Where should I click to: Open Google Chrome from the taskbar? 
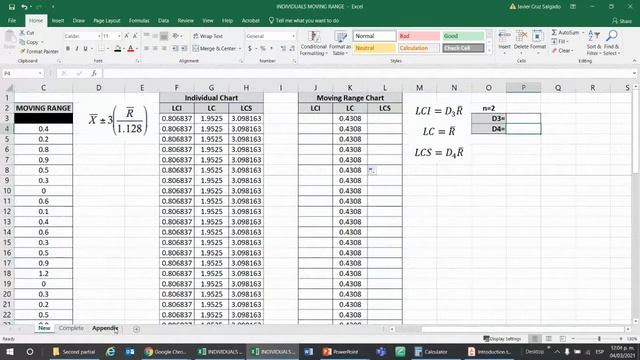166,351
